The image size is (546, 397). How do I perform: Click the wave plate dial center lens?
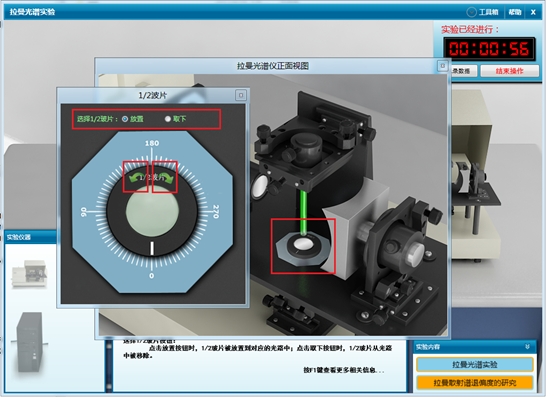[x=152, y=211]
